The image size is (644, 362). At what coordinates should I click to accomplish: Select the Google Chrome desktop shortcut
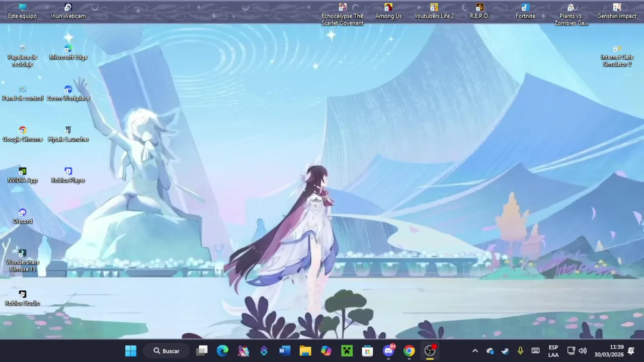pos(22,135)
